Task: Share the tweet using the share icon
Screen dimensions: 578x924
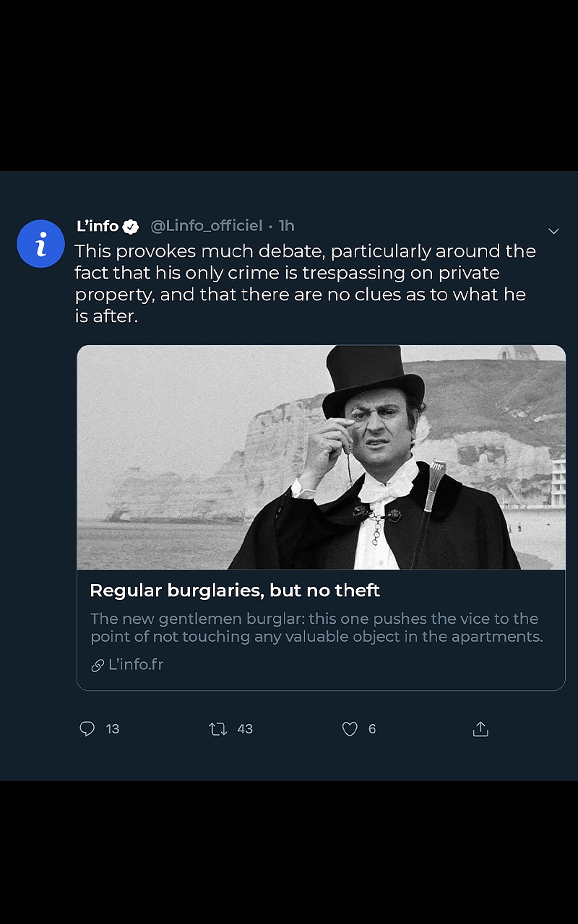Action: pyautogui.click(x=480, y=730)
